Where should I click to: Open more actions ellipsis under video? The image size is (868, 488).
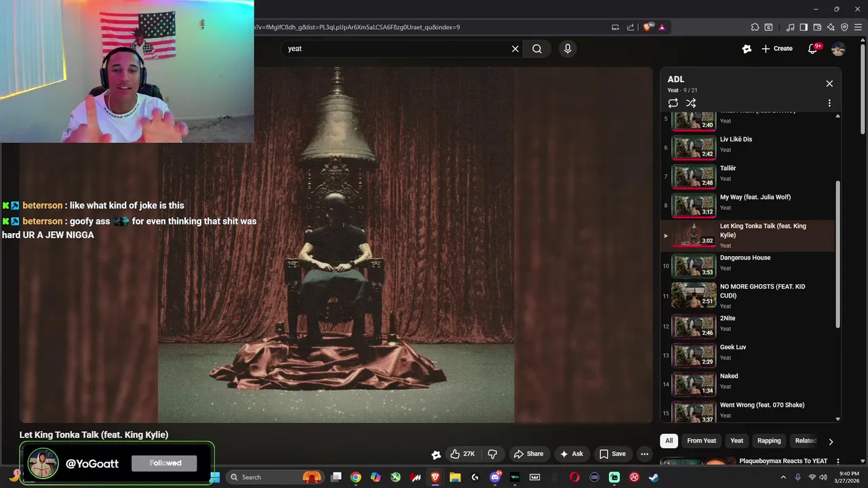click(x=645, y=454)
